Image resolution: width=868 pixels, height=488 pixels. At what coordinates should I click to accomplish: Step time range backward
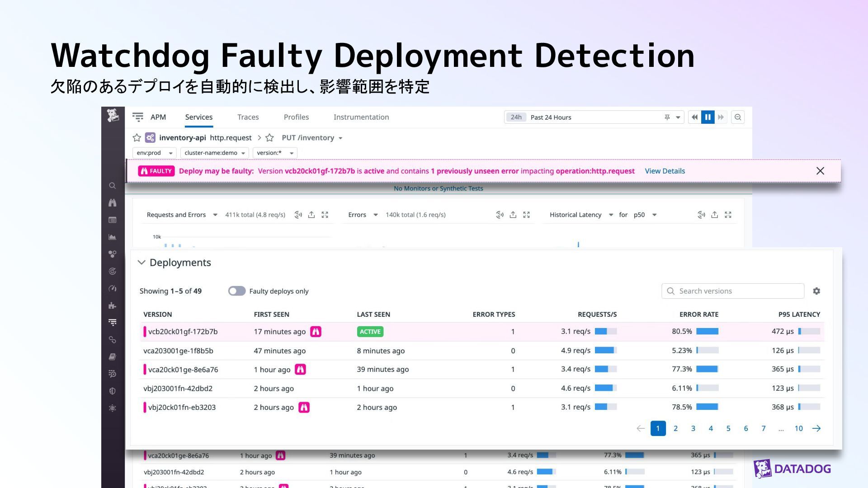pos(694,117)
